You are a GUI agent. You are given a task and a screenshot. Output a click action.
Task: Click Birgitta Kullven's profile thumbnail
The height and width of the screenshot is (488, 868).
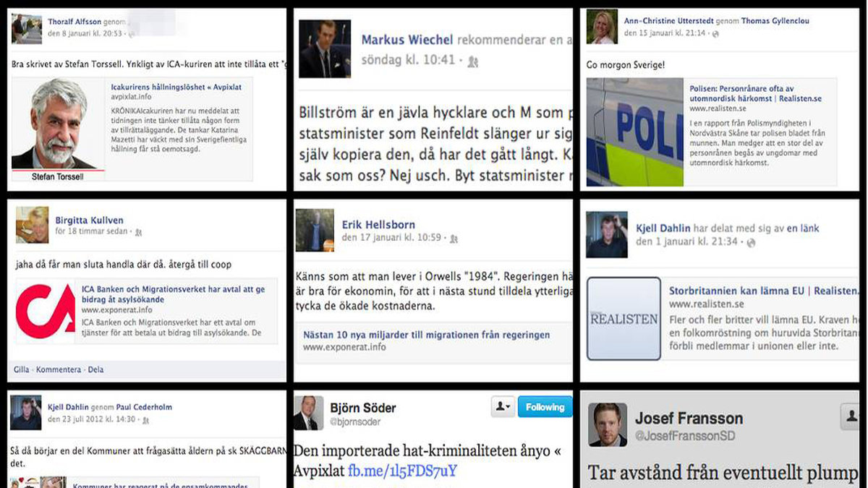(33, 224)
